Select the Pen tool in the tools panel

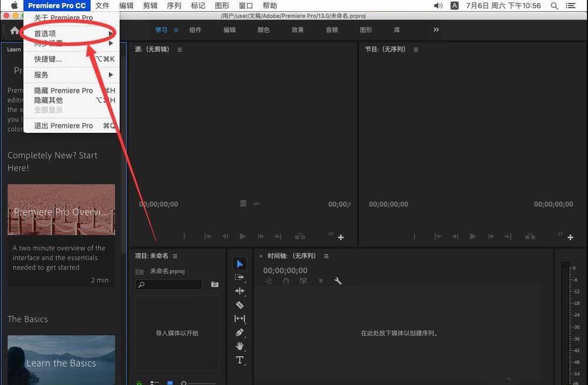click(240, 333)
